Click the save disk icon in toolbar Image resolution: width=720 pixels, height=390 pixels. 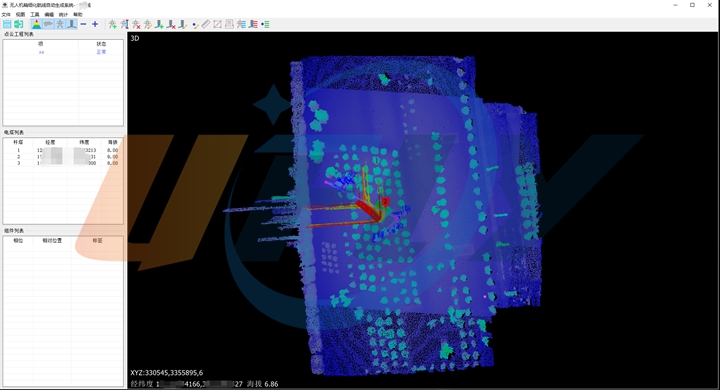7,24
